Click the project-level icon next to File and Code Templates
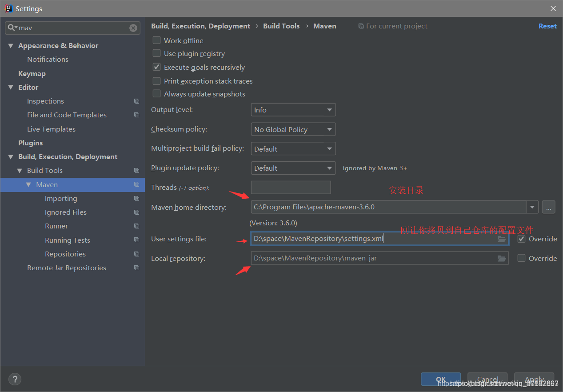The width and height of the screenshot is (563, 392). (x=136, y=115)
